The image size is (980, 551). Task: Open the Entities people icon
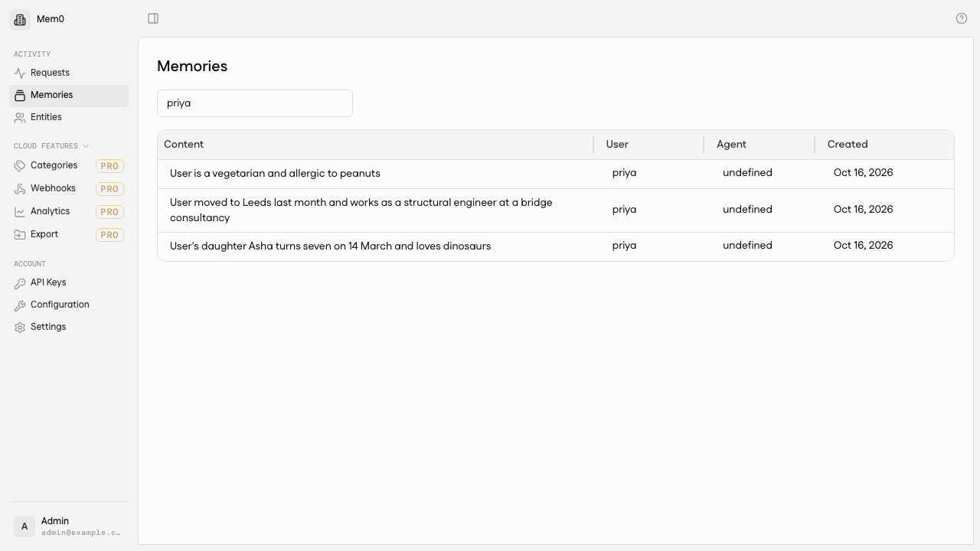click(20, 117)
